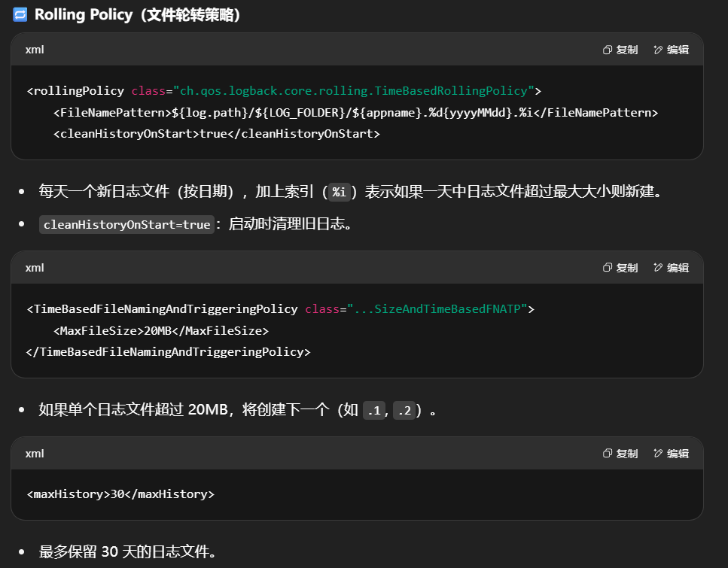
Task: Click the inline .2 code tag
Action: [404, 411]
